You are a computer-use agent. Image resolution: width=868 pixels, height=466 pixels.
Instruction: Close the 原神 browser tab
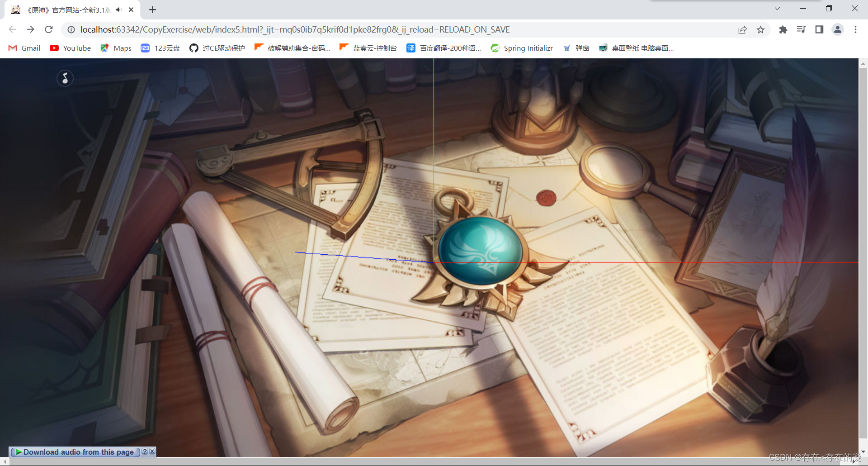pos(131,10)
